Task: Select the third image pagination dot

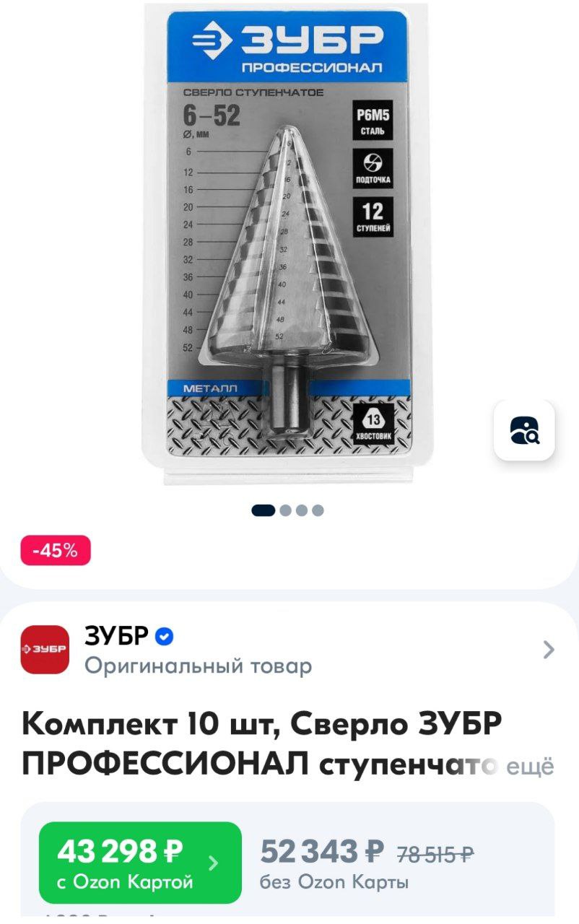Action: (x=302, y=510)
